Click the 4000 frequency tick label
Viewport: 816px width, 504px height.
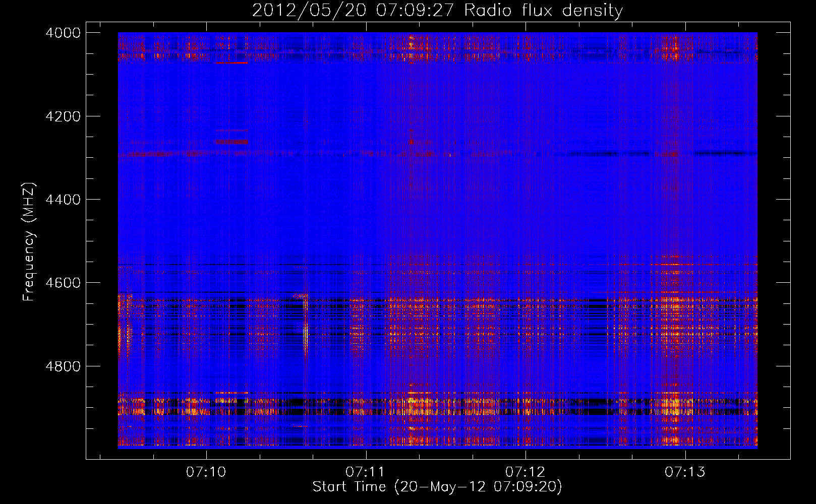63,33
